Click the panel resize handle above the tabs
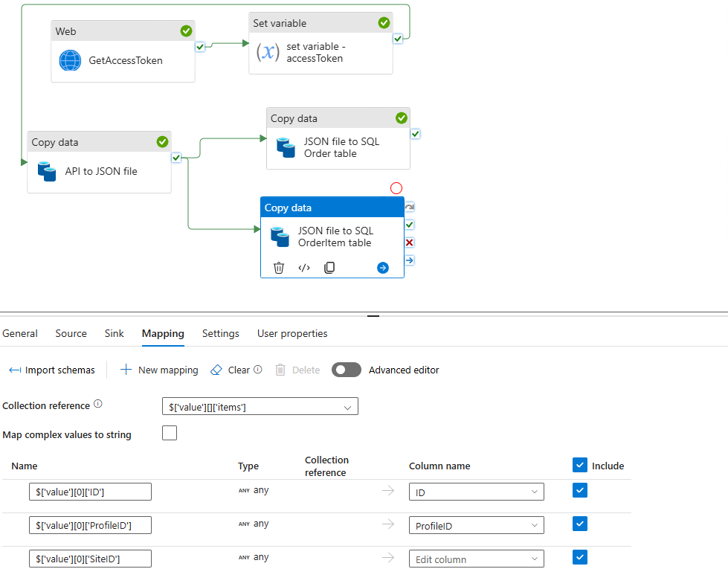Image resolution: width=728 pixels, height=569 pixels. 373,316
